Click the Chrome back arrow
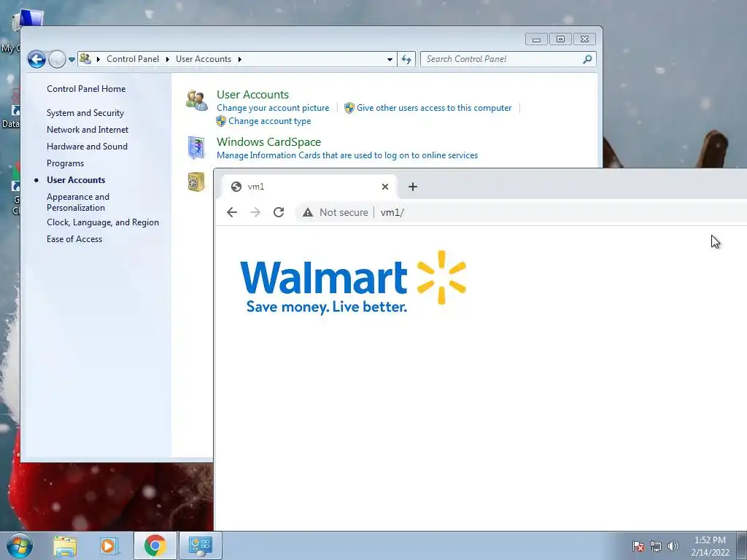 [x=232, y=212]
